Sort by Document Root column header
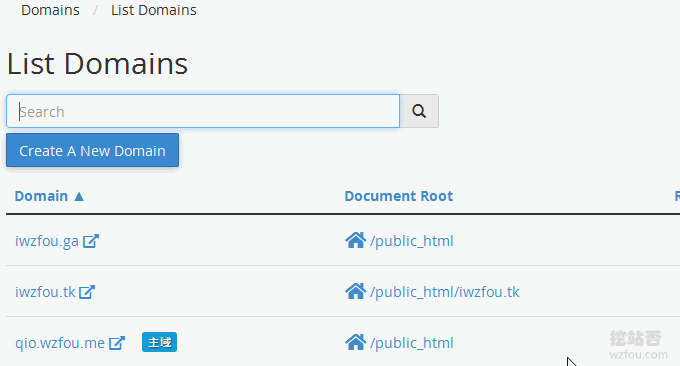The image size is (680, 366). tap(399, 196)
